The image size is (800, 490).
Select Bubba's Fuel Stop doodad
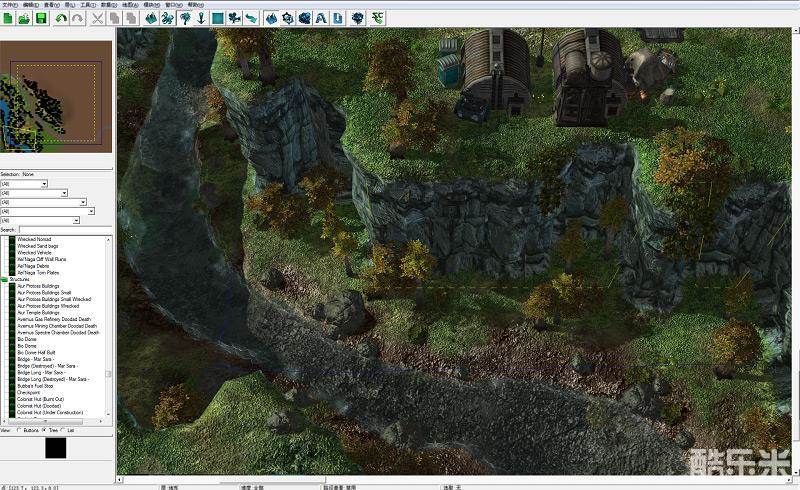40,385
